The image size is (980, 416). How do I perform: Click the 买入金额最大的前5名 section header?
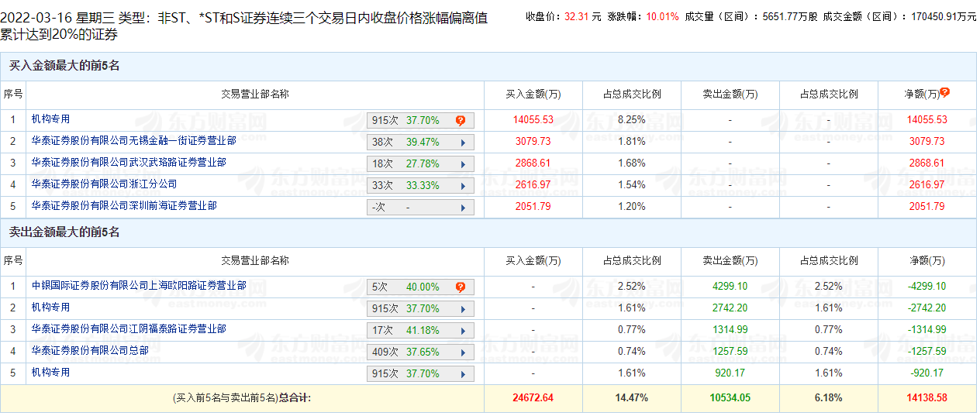[64, 66]
